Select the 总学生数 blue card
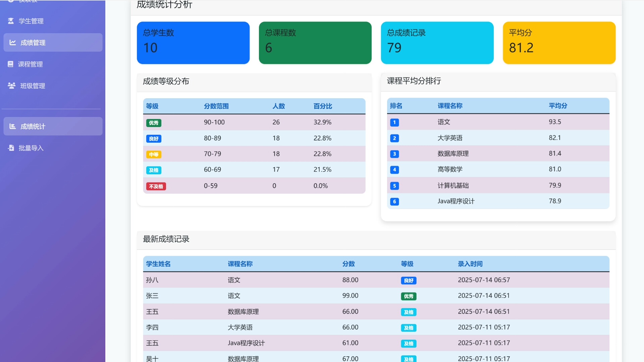Screen dimensions: 644x362 pyautogui.click(x=193, y=43)
